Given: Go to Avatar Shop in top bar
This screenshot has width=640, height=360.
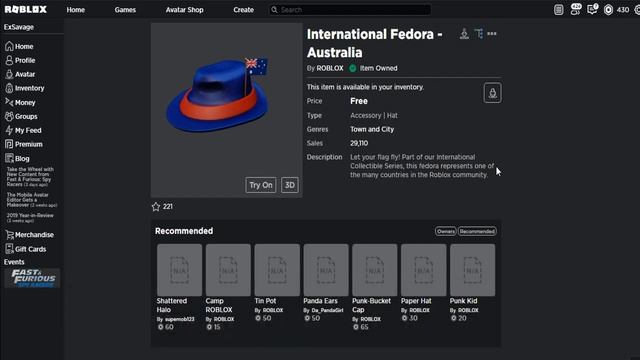Looking at the screenshot, I should (x=184, y=10).
